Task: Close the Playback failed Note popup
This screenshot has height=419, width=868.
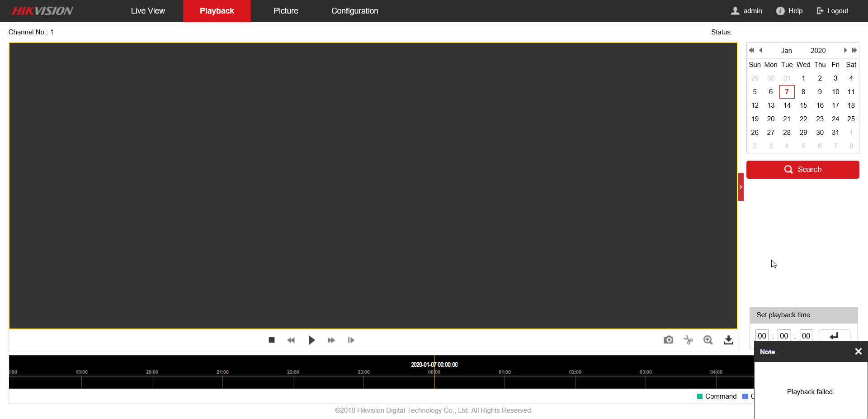Action: point(858,352)
